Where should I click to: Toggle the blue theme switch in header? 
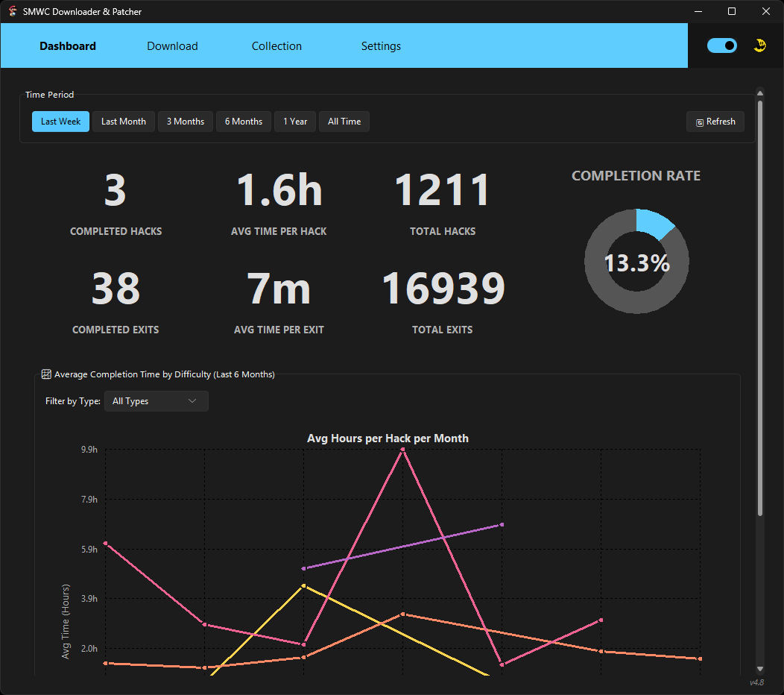pyautogui.click(x=721, y=45)
